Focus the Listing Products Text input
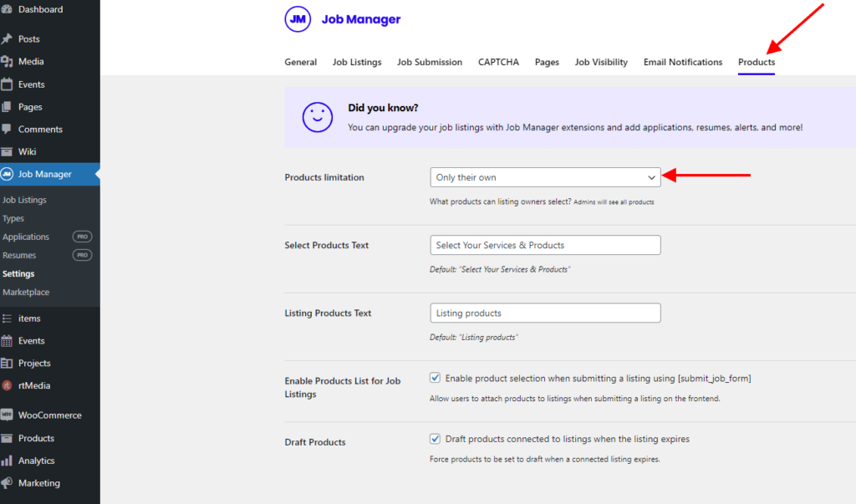This screenshot has width=856, height=504. click(x=545, y=313)
